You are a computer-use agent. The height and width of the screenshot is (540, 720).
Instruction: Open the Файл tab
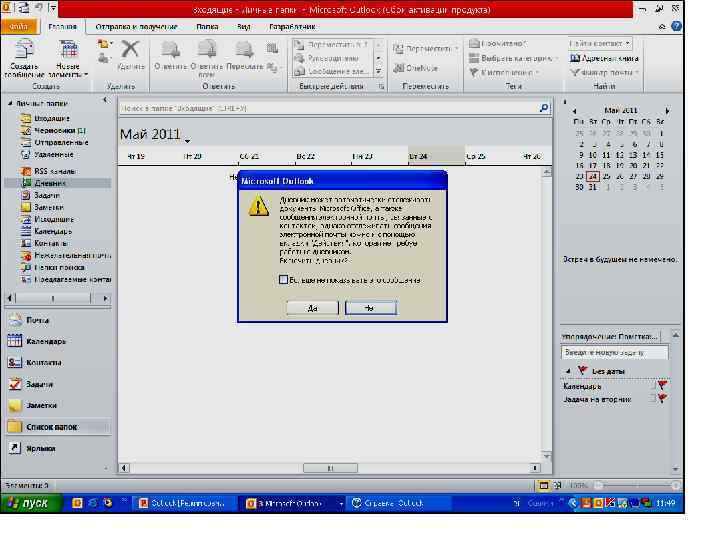pyautogui.click(x=18, y=27)
